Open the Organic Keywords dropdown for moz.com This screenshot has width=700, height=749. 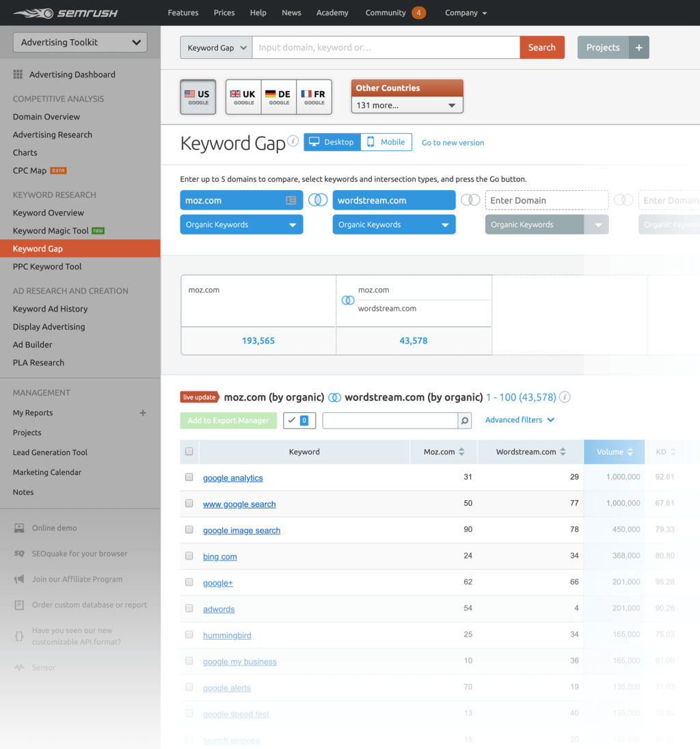241,224
